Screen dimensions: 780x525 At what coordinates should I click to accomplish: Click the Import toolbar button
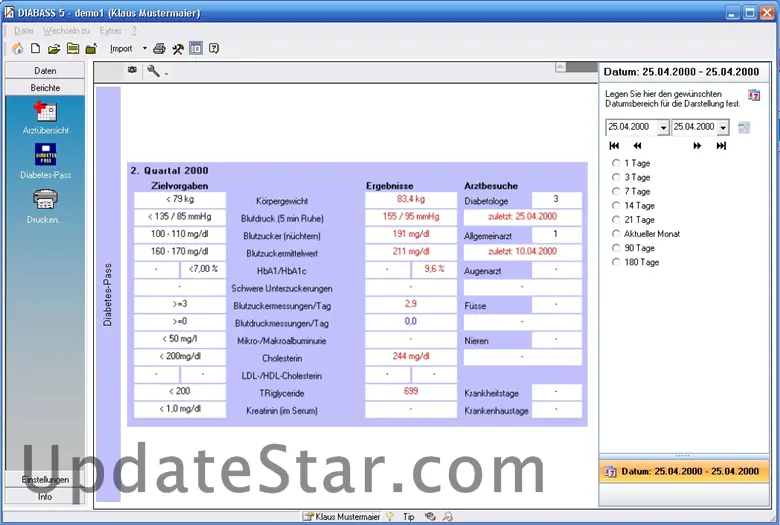(121, 49)
